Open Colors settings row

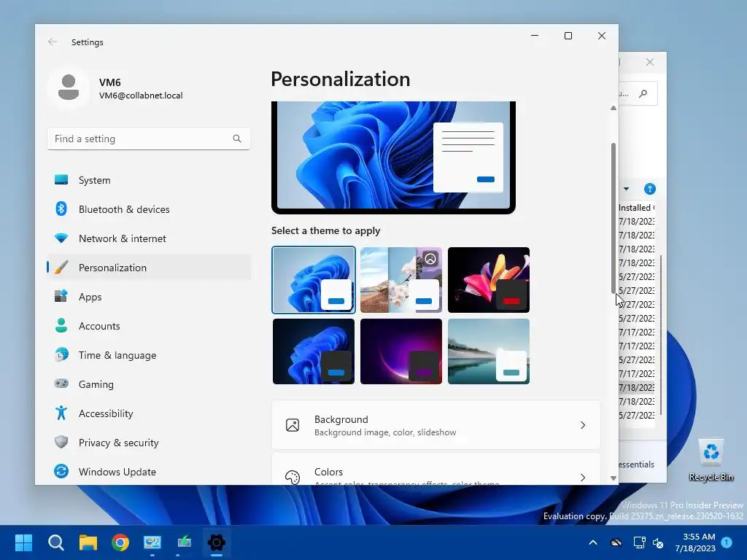click(436, 470)
